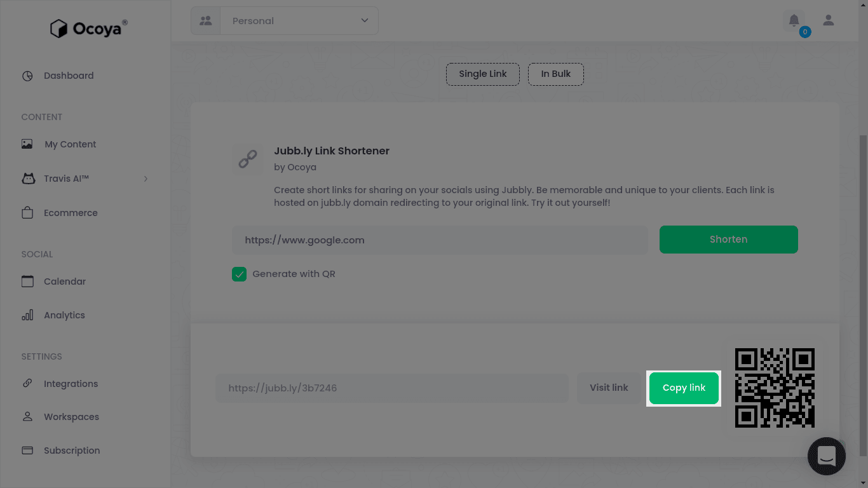Open the user profile icon

[x=829, y=20]
